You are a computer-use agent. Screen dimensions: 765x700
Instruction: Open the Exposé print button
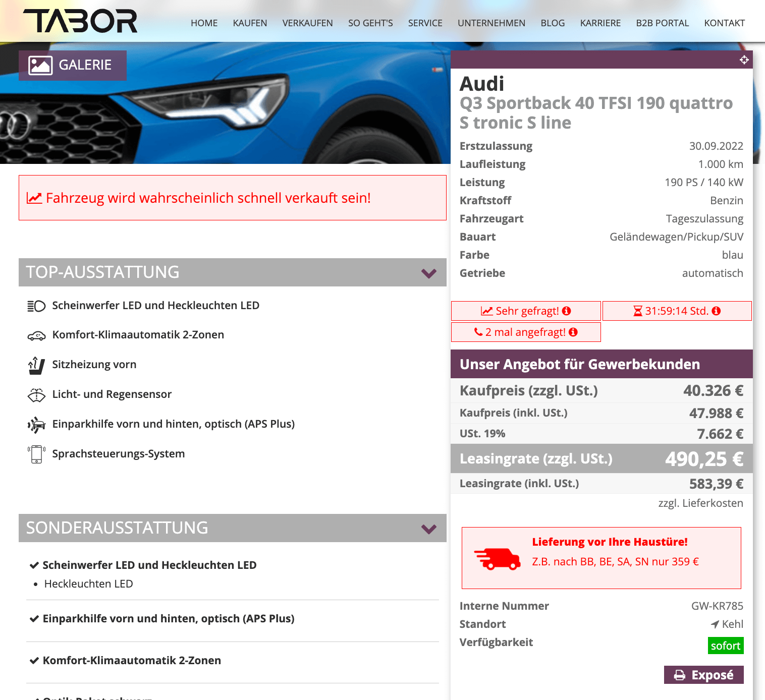[703, 675]
